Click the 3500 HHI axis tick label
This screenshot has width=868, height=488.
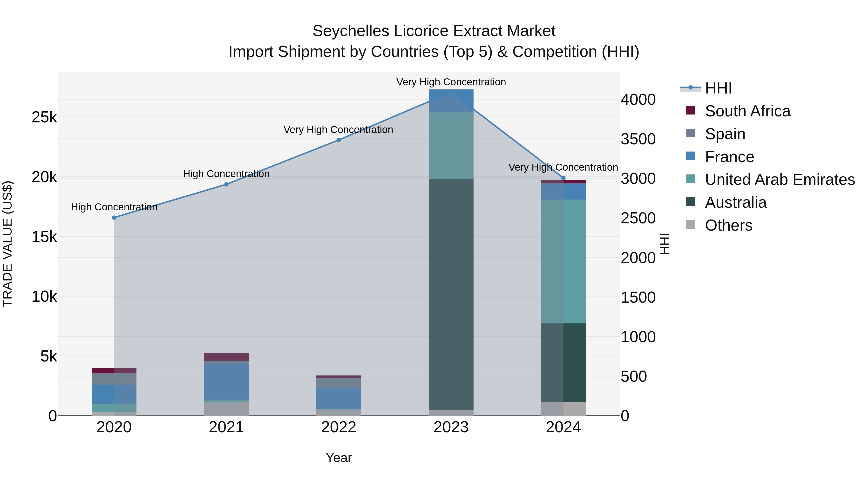pyautogui.click(x=638, y=139)
